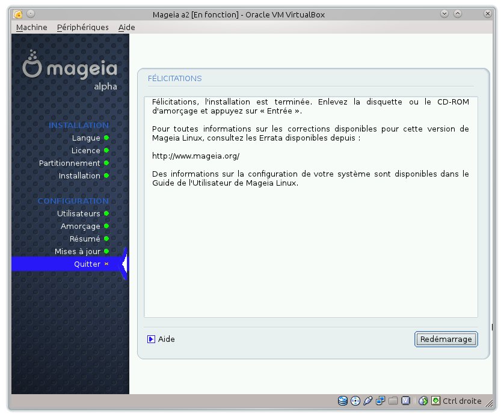This screenshot has height=420, width=504.
Task: Click the Aide play arrow icon
Action: [151, 339]
